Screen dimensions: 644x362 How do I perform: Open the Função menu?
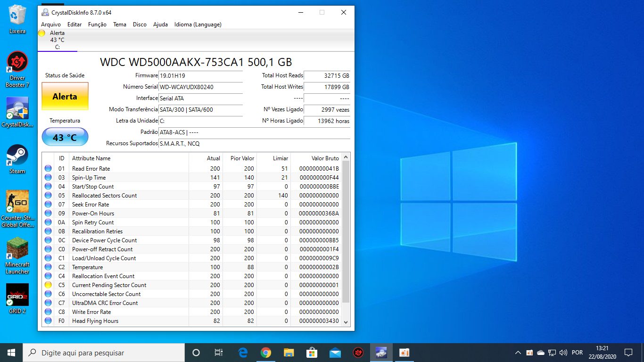97,25
